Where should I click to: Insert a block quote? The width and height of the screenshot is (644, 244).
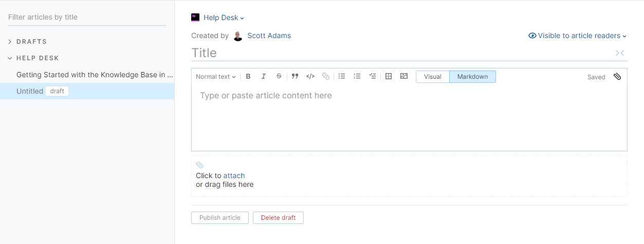295,77
